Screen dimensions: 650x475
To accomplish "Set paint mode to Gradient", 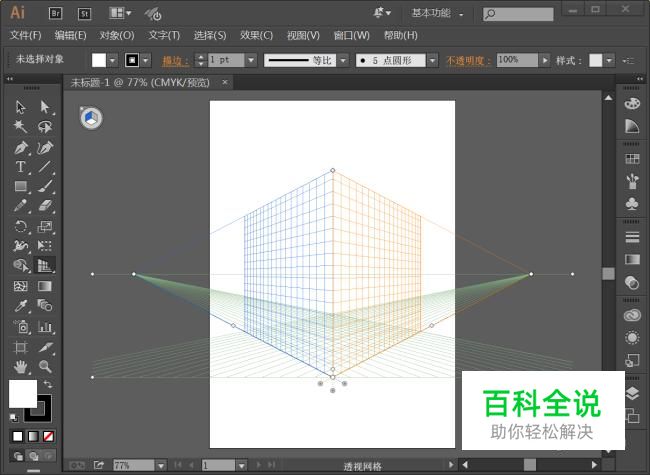I will (33, 436).
